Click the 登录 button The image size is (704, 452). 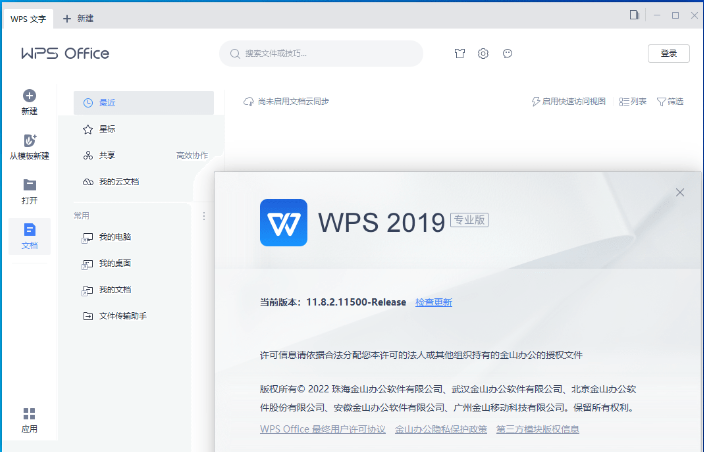[669, 53]
